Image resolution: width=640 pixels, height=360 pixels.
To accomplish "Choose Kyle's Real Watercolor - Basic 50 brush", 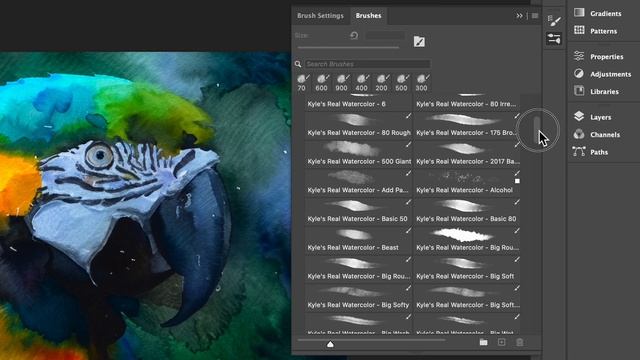I will 359,211.
